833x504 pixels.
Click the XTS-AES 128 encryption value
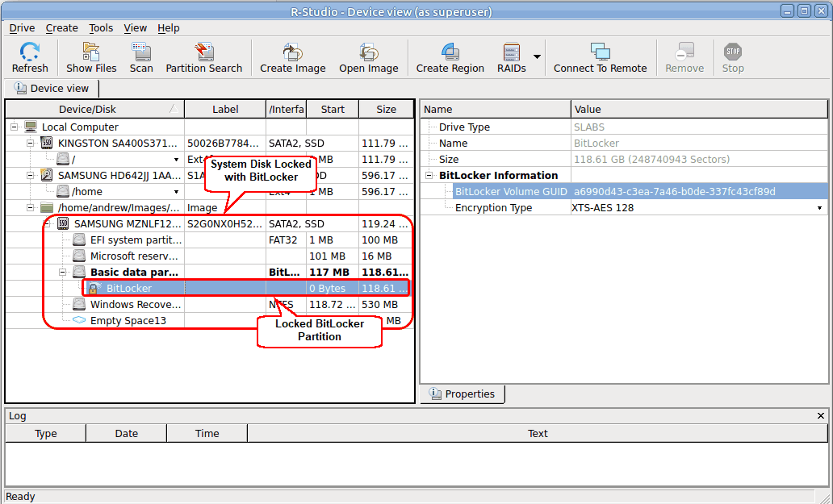coord(602,208)
